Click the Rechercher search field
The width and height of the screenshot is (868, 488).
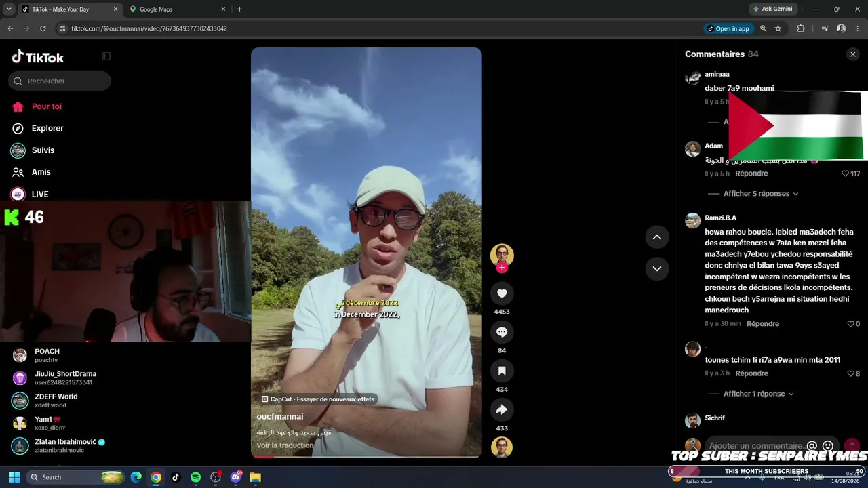click(x=60, y=81)
